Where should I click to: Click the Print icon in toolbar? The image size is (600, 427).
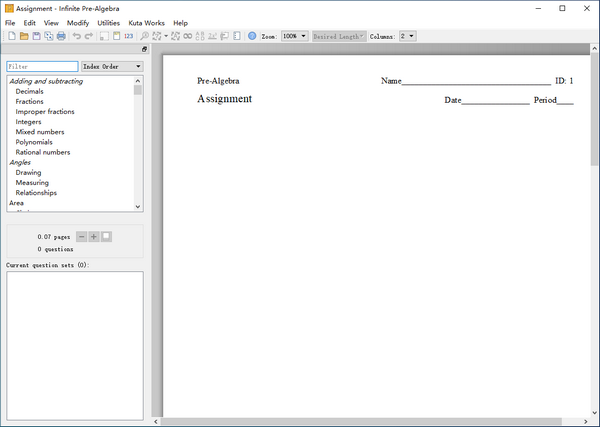[x=61, y=36]
